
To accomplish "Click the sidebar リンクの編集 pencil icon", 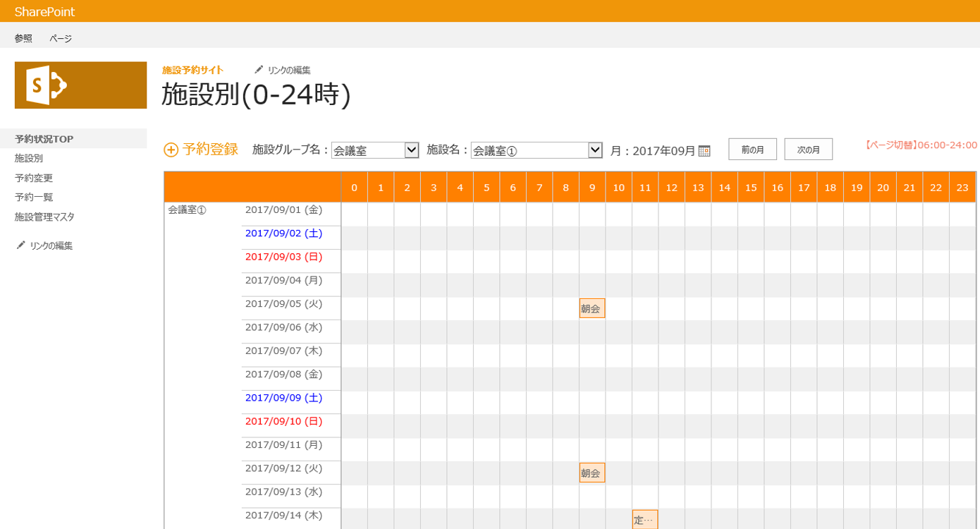I will coord(21,245).
